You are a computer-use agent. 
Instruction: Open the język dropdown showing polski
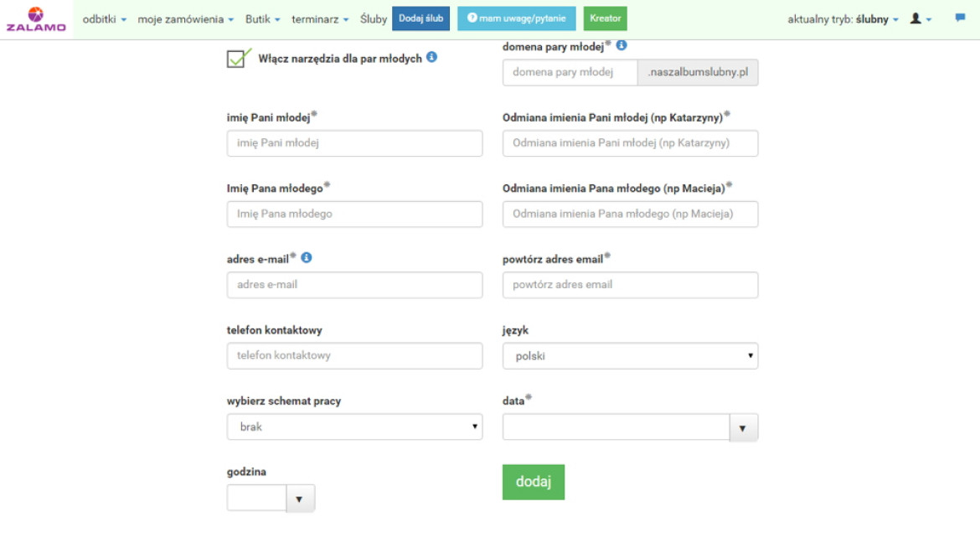(x=630, y=356)
